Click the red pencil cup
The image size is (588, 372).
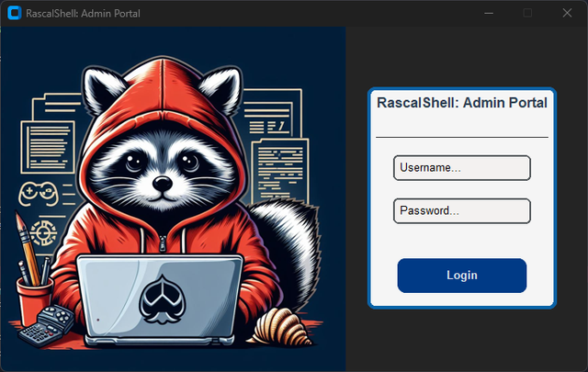[35, 300]
